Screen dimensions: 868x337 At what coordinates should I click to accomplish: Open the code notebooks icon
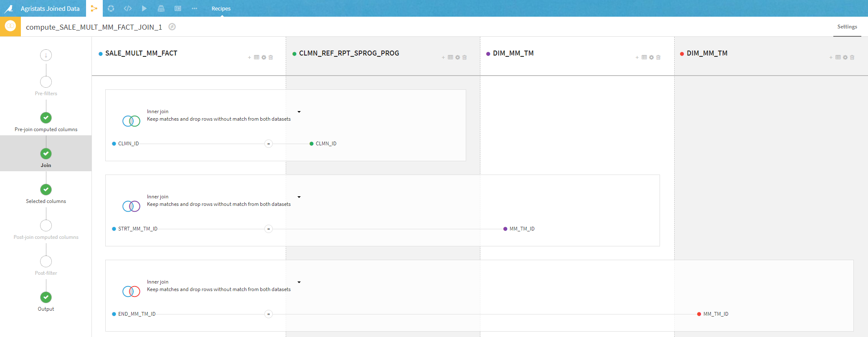pos(128,8)
